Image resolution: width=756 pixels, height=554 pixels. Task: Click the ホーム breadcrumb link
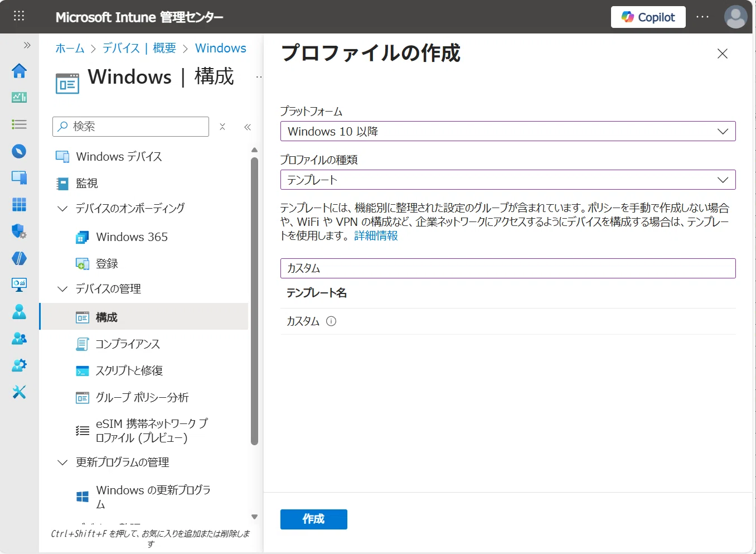(70, 48)
